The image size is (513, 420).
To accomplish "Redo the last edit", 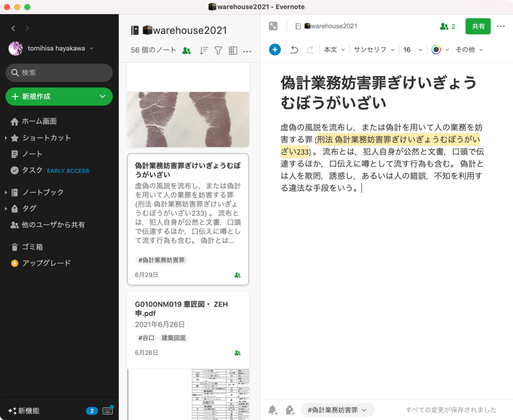I will [310, 50].
